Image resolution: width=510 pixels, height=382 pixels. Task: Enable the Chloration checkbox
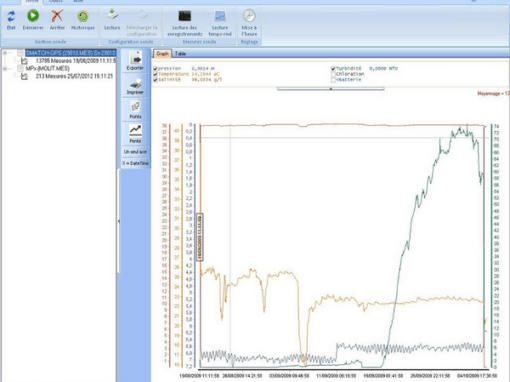click(x=333, y=74)
